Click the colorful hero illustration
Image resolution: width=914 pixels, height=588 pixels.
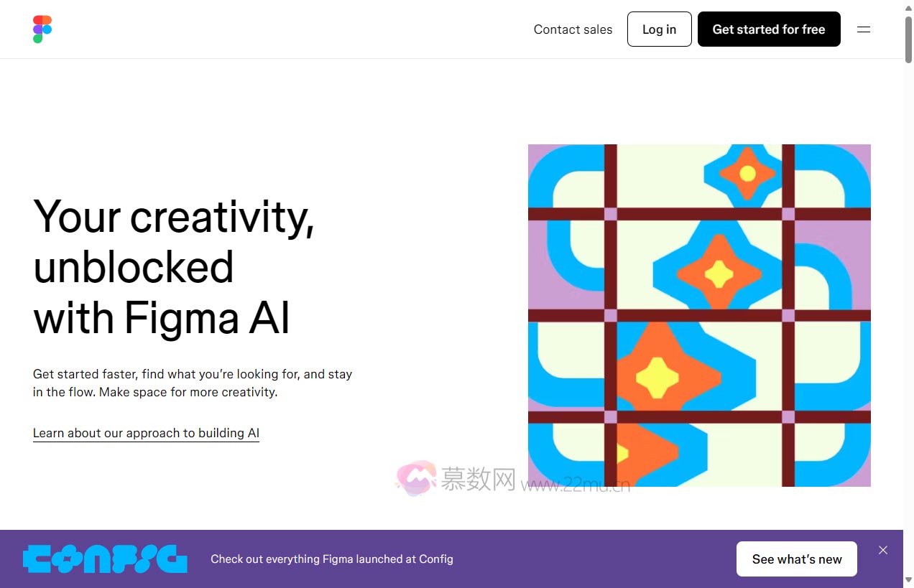pyautogui.click(x=699, y=315)
